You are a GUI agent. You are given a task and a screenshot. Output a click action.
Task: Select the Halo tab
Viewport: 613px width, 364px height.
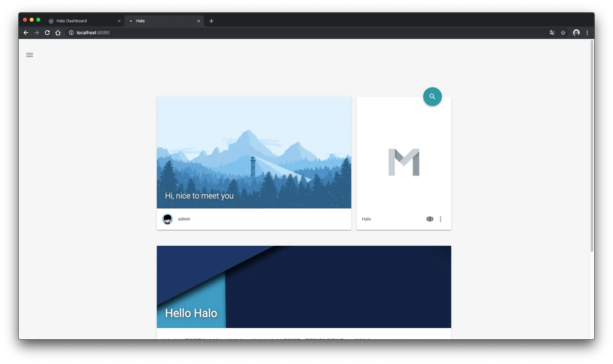tap(164, 21)
